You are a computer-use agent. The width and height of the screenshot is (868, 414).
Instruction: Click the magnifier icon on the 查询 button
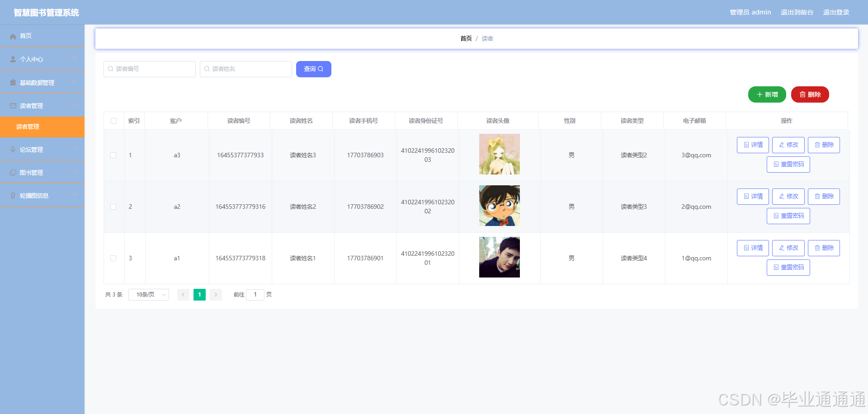click(x=321, y=69)
